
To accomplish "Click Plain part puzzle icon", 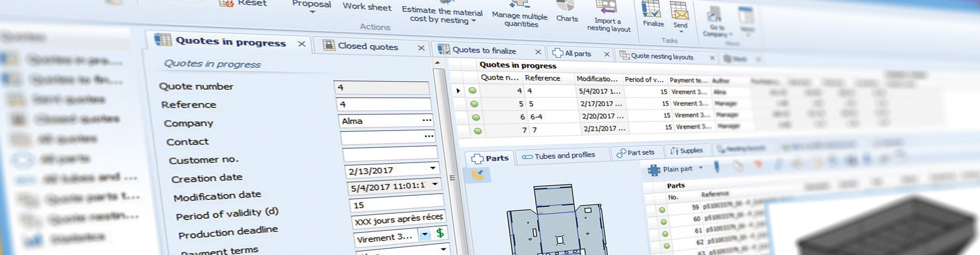I will click(x=653, y=170).
